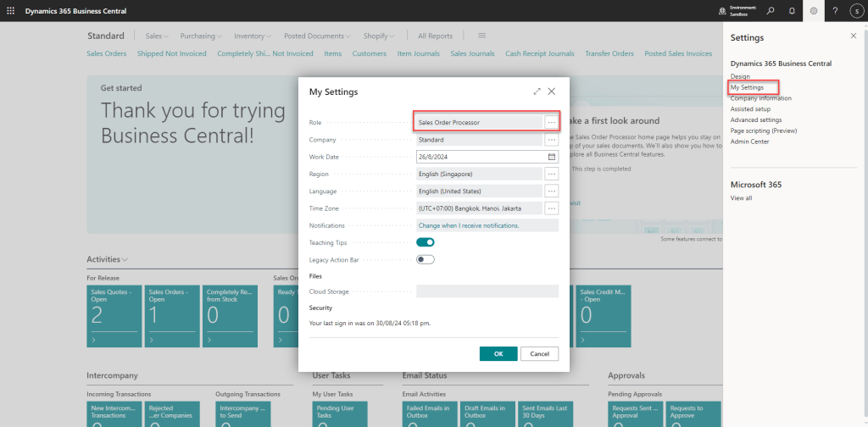Open the notifications bell icon
The height and width of the screenshot is (427, 868).
tap(792, 10)
